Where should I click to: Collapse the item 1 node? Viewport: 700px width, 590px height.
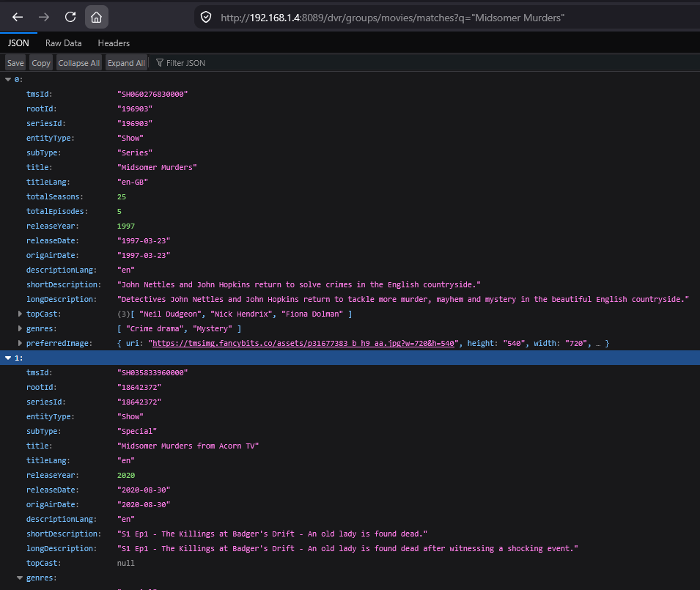[x=8, y=358]
